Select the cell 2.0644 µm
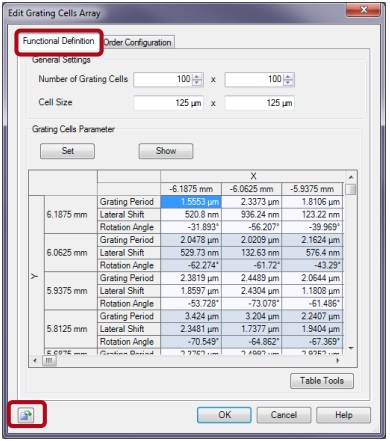Viewport: 390px width, 441px height. 312,278
